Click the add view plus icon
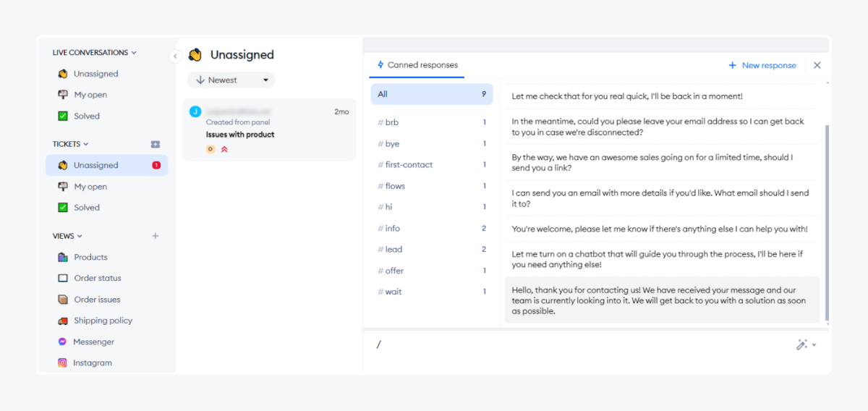Screen dimensions: 868x411 coord(155,236)
